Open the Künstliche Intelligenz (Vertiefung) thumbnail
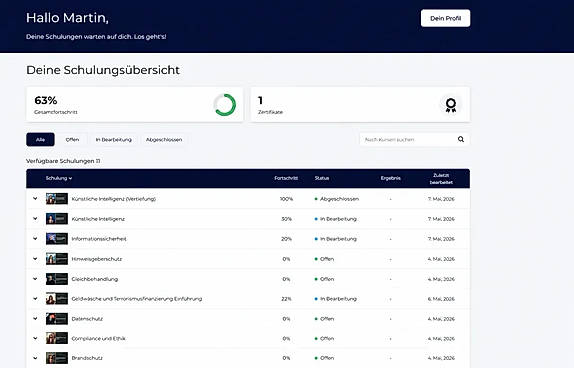Screen dimensions: 574x368 [x=57, y=199]
